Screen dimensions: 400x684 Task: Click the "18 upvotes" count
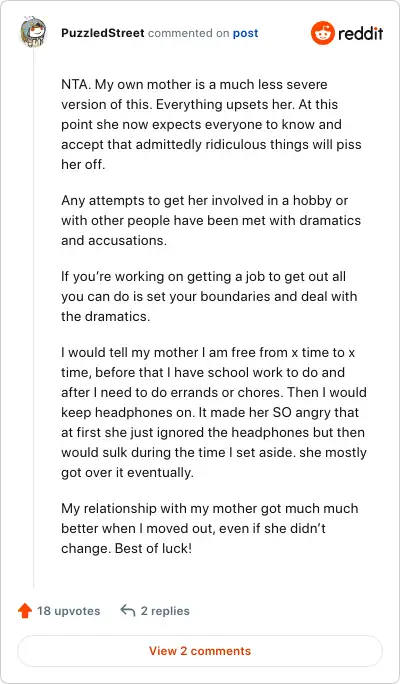pyautogui.click(x=68, y=611)
